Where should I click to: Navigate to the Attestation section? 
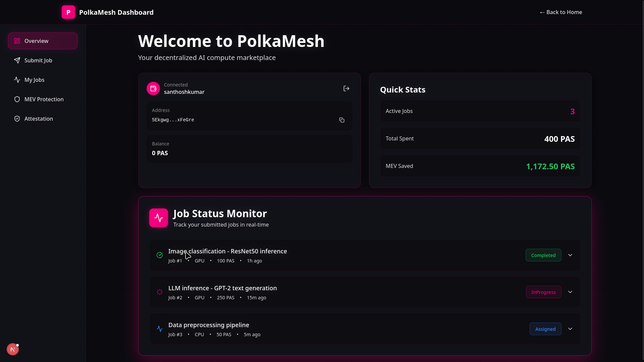pyautogui.click(x=39, y=119)
